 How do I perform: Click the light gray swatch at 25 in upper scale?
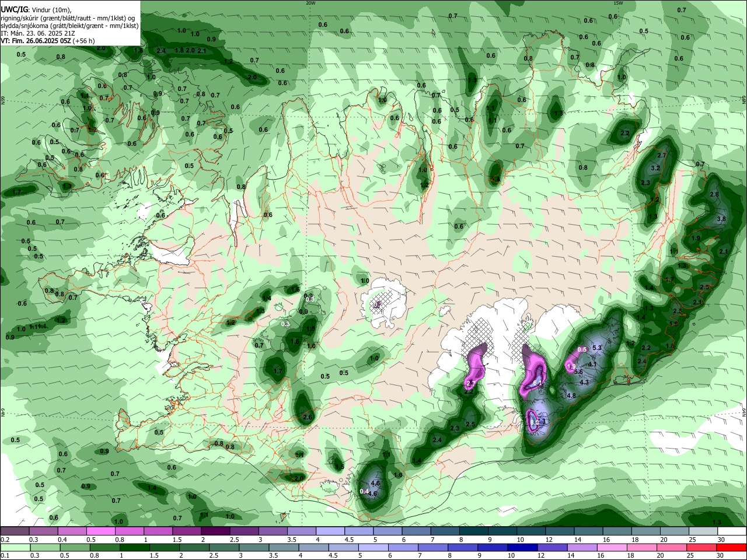pos(703,531)
